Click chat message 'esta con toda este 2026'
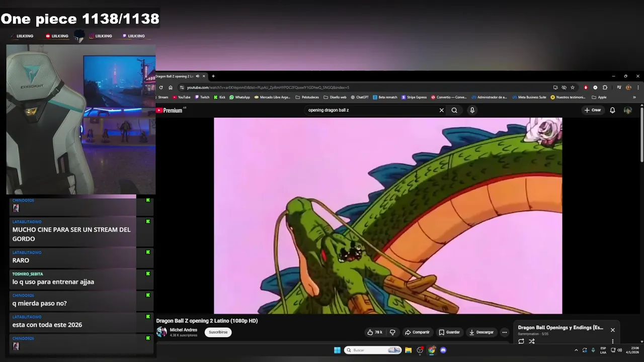 point(47,325)
